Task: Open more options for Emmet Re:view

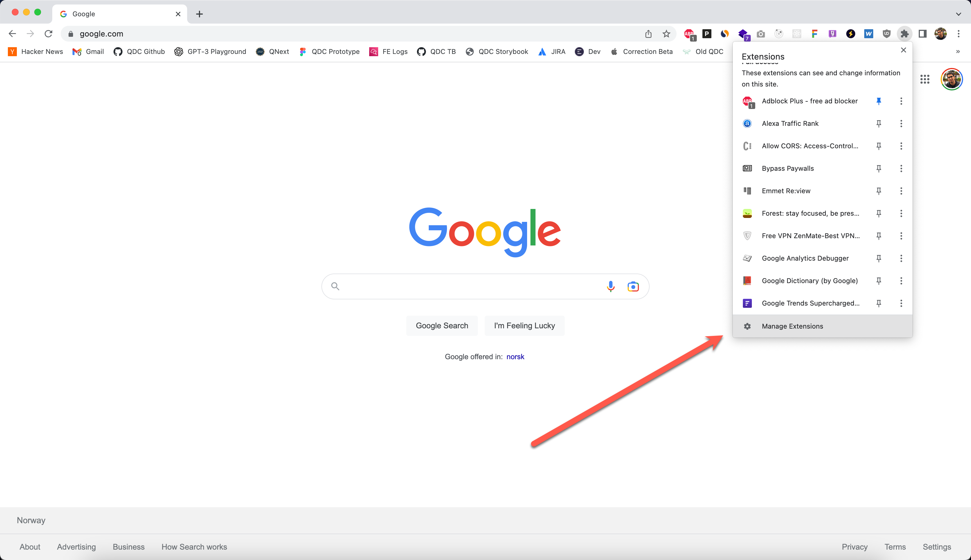Action: coord(901,191)
